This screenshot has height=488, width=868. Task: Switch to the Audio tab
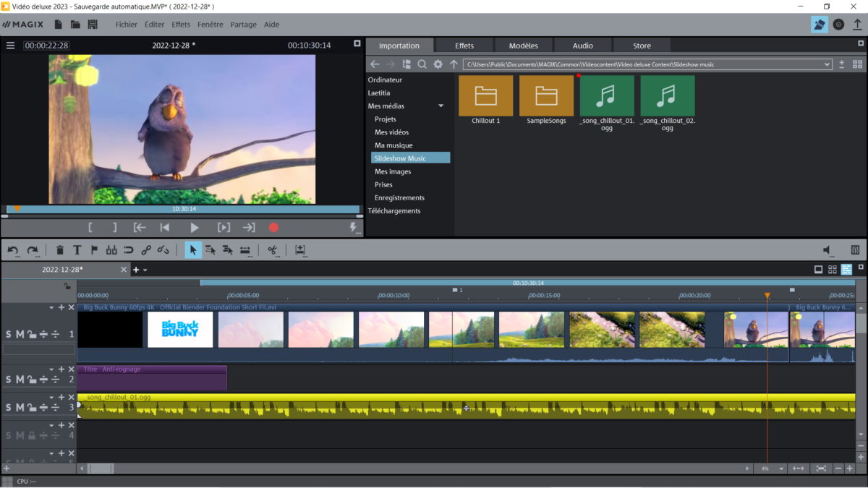(583, 46)
